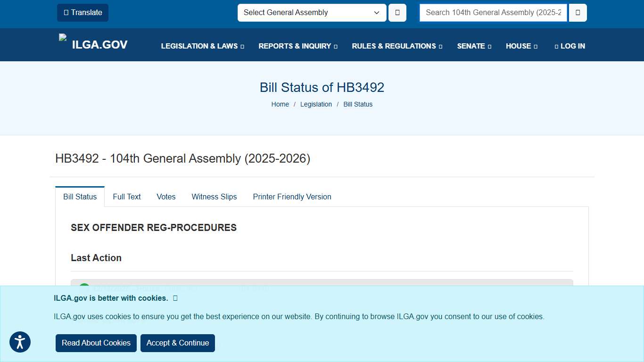Click the green status icon under Last Action

[84, 287]
